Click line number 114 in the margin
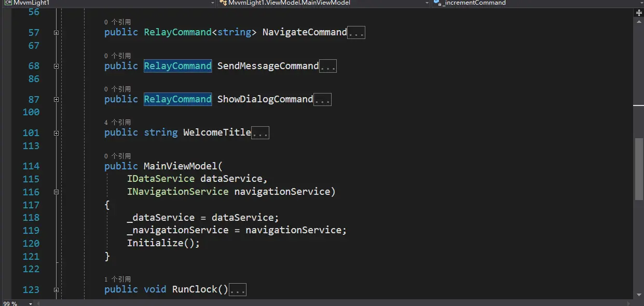 click(31, 166)
